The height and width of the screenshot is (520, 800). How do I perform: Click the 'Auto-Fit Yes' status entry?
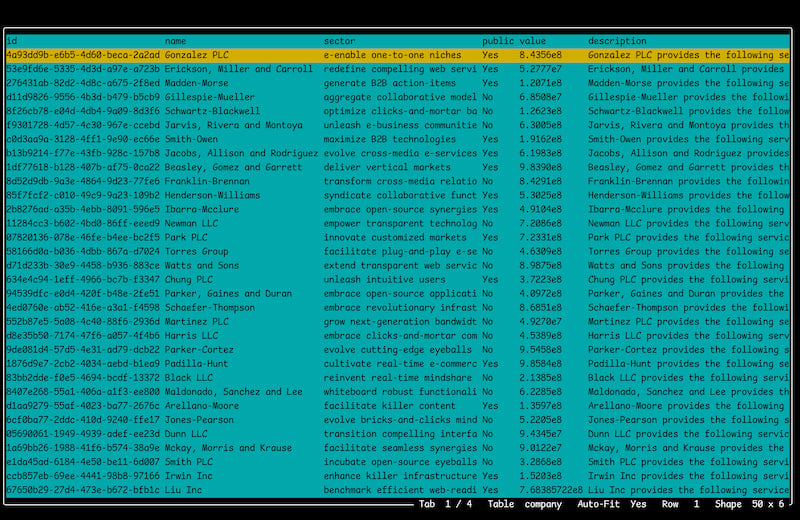[x=612, y=504]
